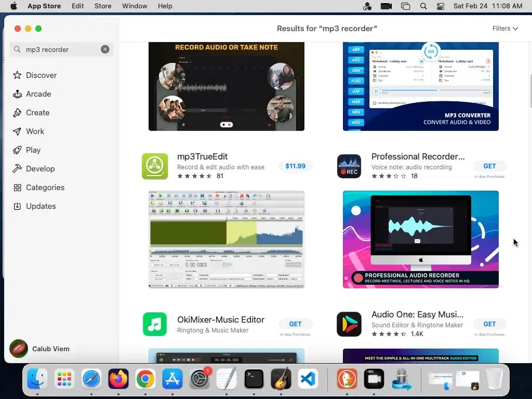Open mp3TrueEdit app icon
532x399 pixels.
(x=155, y=166)
